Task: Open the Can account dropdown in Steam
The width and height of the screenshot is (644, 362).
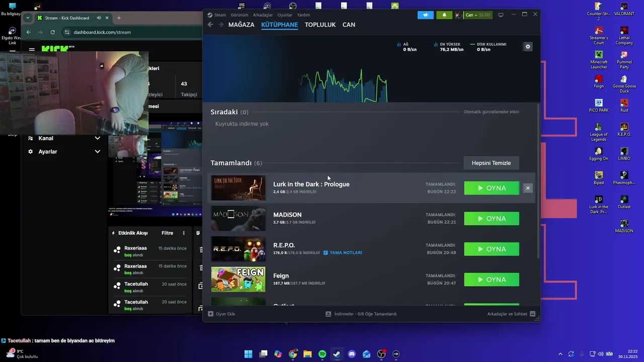Action: pyautogui.click(x=473, y=15)
